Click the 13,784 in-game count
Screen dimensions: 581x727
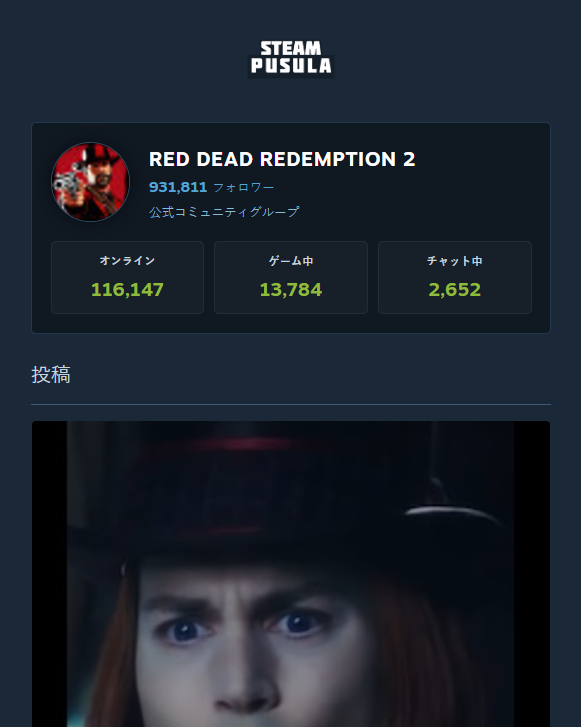291,290
